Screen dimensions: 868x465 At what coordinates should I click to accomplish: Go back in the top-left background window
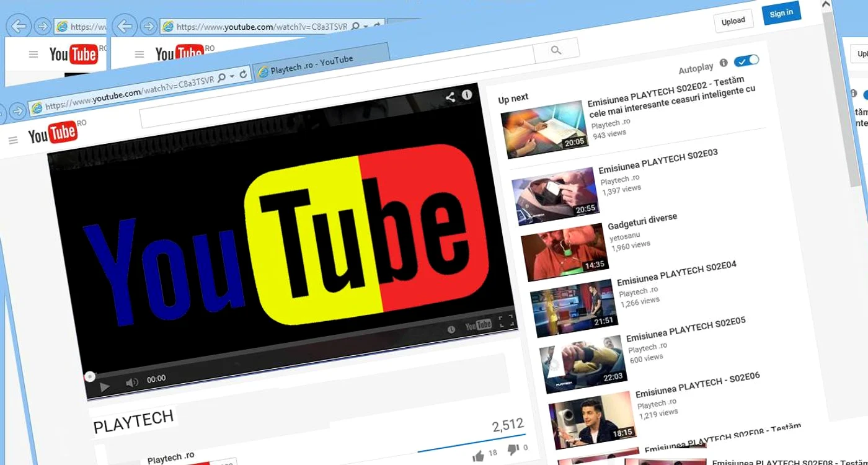19,26
